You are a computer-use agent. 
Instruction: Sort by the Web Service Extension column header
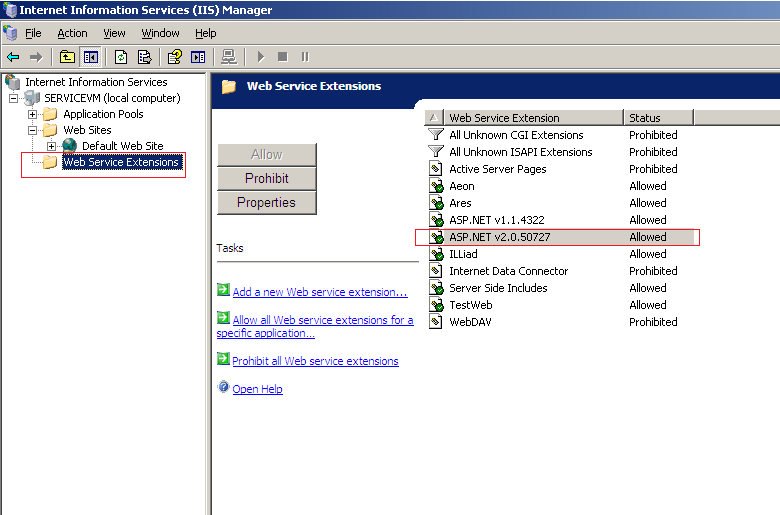pos(534,118)
